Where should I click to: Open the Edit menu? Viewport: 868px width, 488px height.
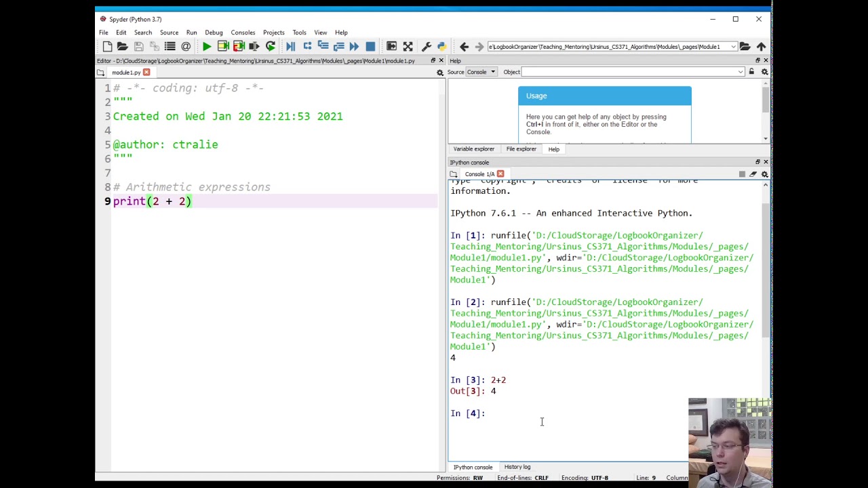121,33
